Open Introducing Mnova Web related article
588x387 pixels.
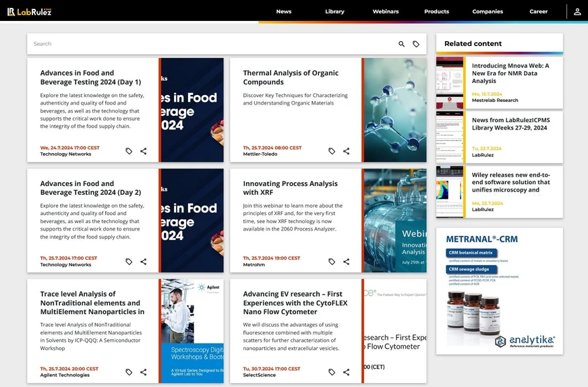coord(510,73)
